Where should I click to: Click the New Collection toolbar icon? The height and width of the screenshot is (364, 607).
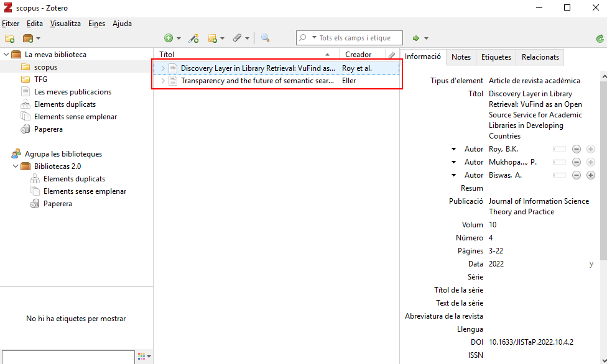coord(9,39)
